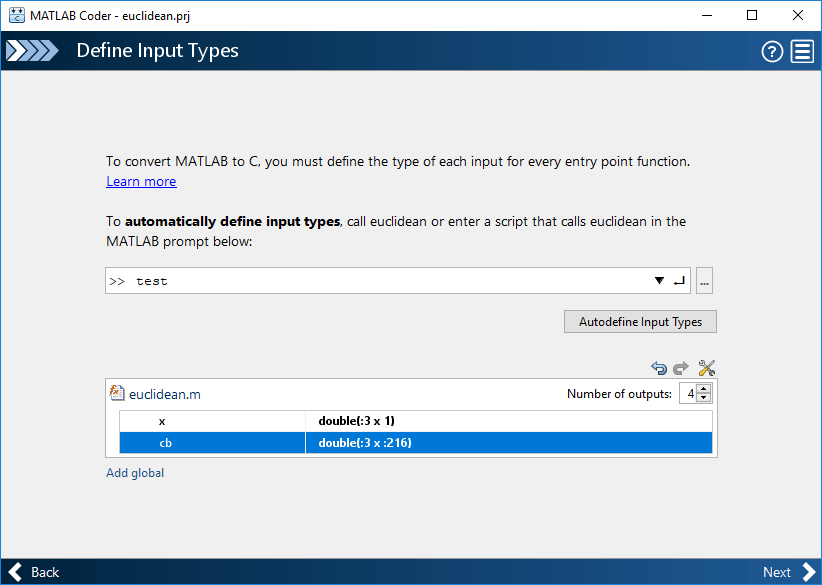Expand the command history dropdown arrow
The width and height of the screenshot is (822, 585).
pyautogui.click(x=659, y=281)
